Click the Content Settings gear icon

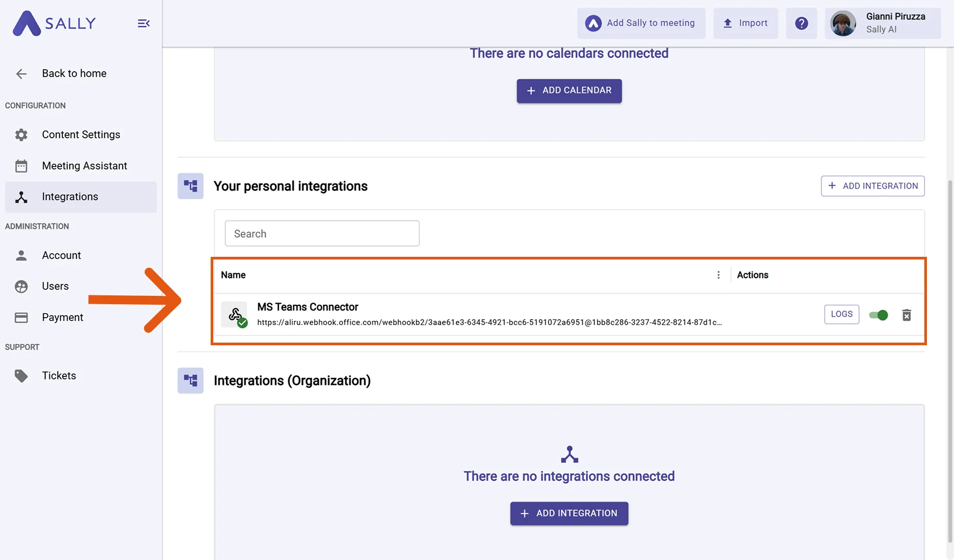(x=21, y=135)
